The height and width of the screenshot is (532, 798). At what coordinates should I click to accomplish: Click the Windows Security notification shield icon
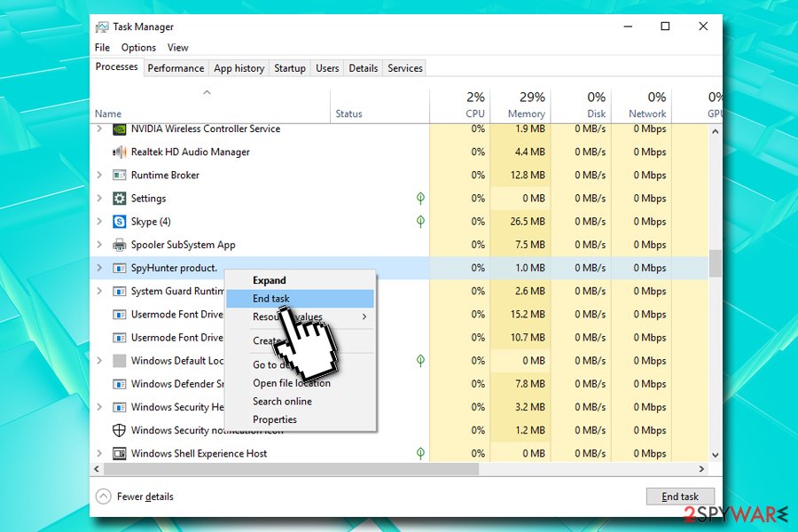pos(119,430)
